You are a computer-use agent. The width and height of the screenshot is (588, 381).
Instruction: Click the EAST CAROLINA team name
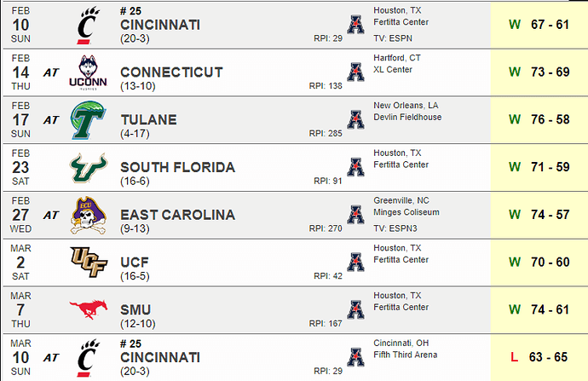177,215
